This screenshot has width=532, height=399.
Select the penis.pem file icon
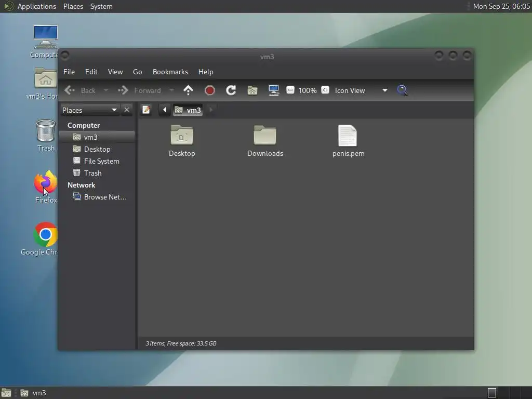pyautogui.click(x=348, y=141)
